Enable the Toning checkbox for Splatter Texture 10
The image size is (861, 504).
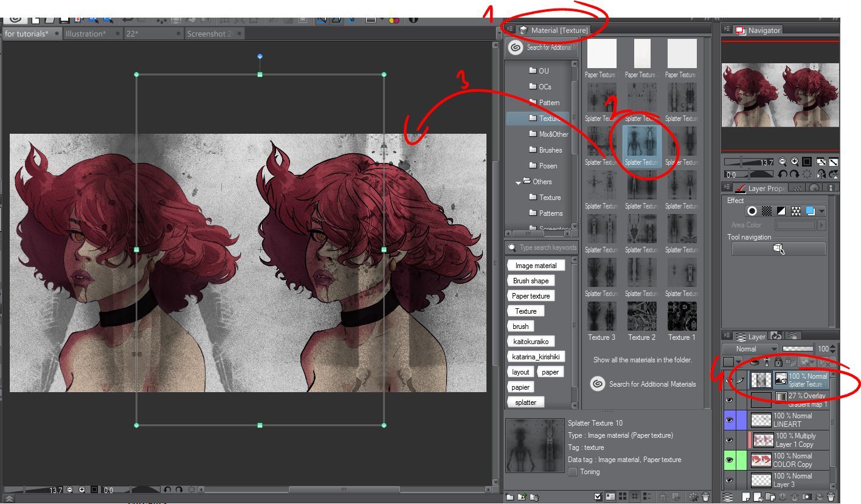point(572,472)
